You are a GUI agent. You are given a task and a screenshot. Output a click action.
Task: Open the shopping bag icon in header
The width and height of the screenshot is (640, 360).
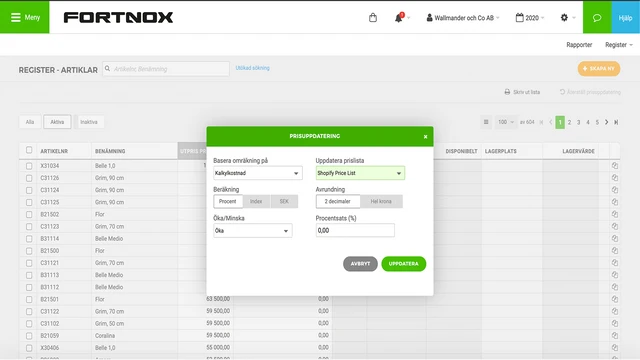point(373,18)
